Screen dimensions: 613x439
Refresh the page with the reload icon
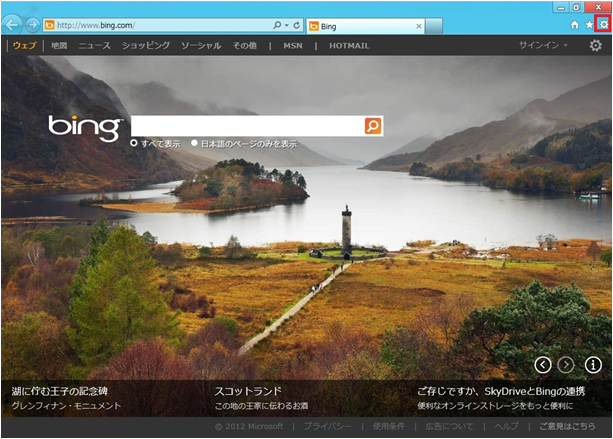(297, 25)
